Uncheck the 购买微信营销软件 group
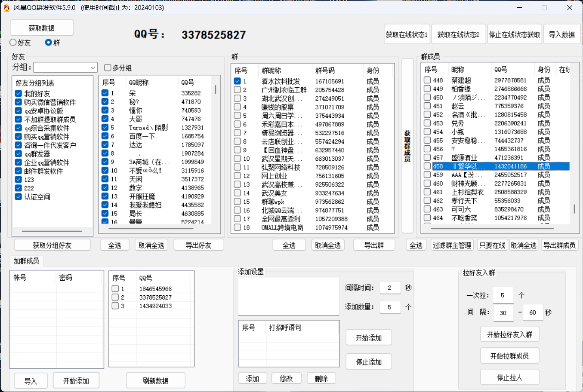The height and width of the screenshot is (392, 583). coord(19,102)
